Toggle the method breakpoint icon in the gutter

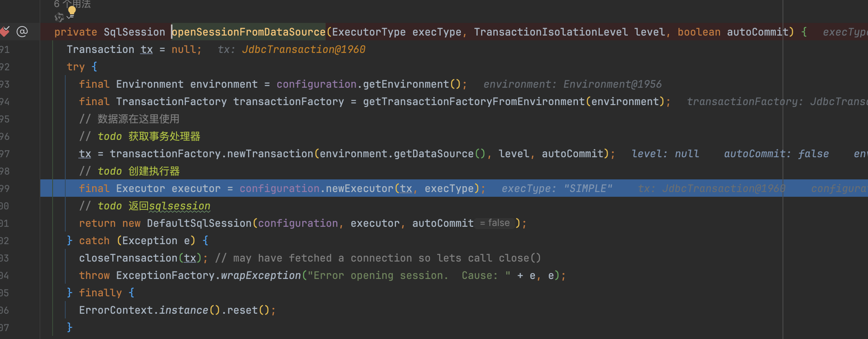(5, 32)
